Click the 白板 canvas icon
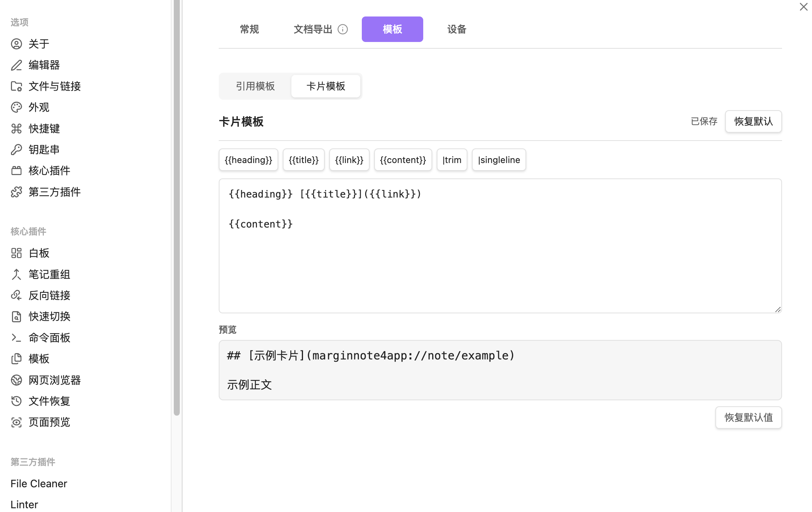Image resolution: width=812 pixels, height=512 pixels. [x=16, y=253]
